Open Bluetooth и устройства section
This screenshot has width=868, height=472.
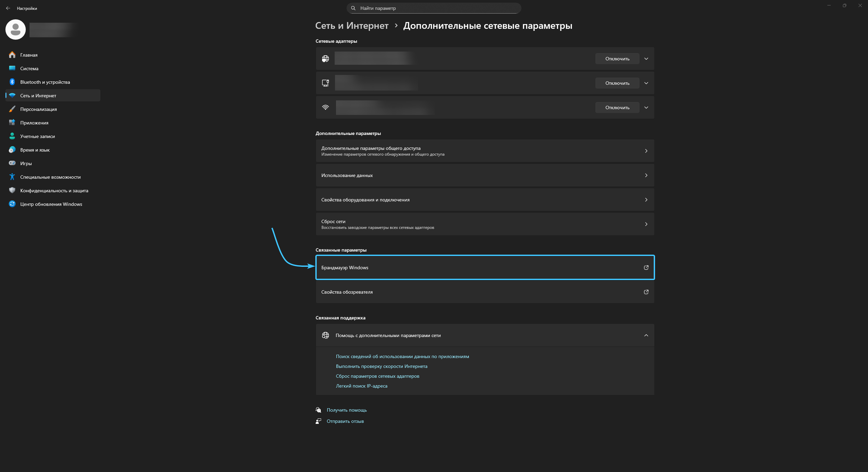[x=45, y=82]
